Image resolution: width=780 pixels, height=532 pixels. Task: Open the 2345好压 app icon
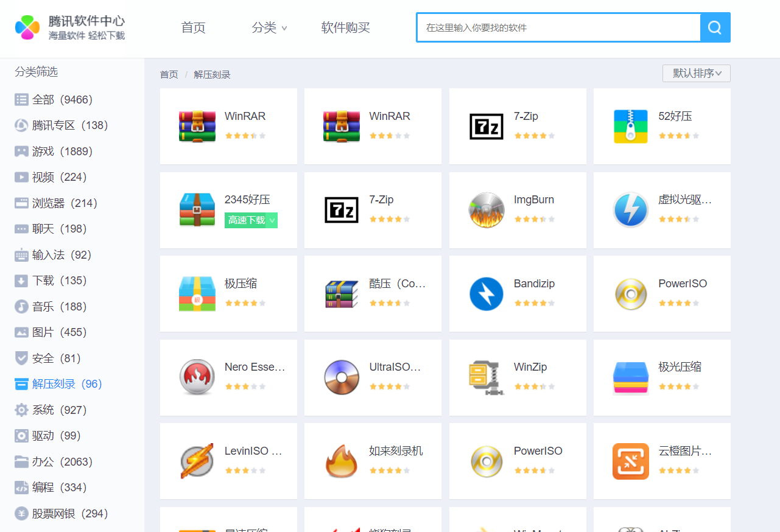(x=197, y=210)
